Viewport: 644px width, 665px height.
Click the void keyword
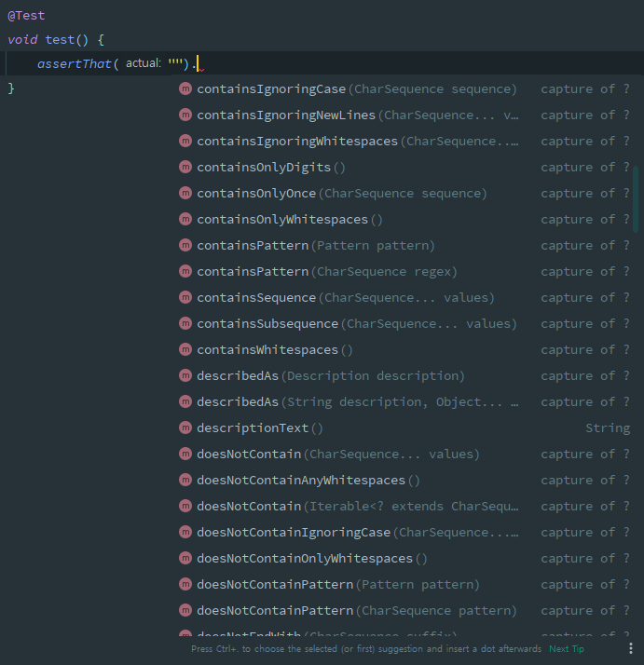[x=22, y=40]
